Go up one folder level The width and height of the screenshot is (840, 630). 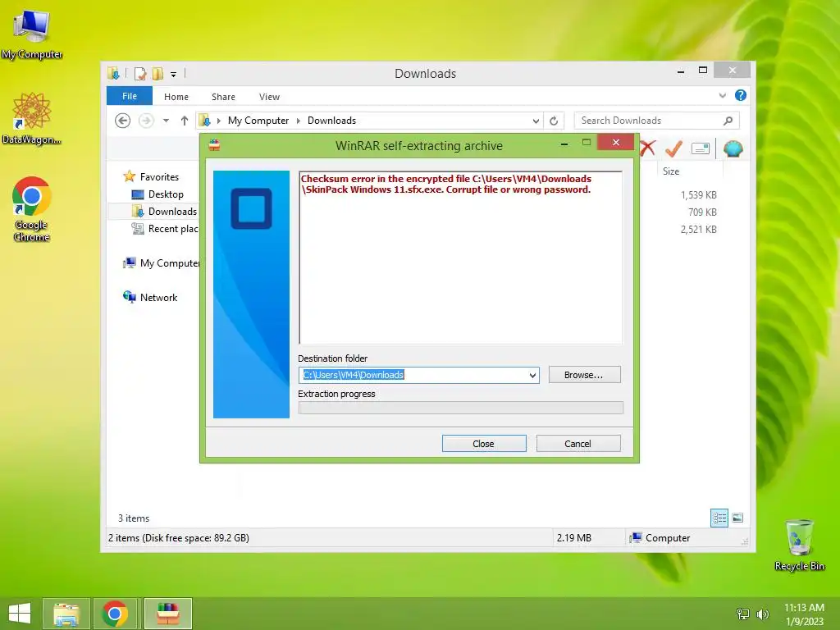coord(185,121)
